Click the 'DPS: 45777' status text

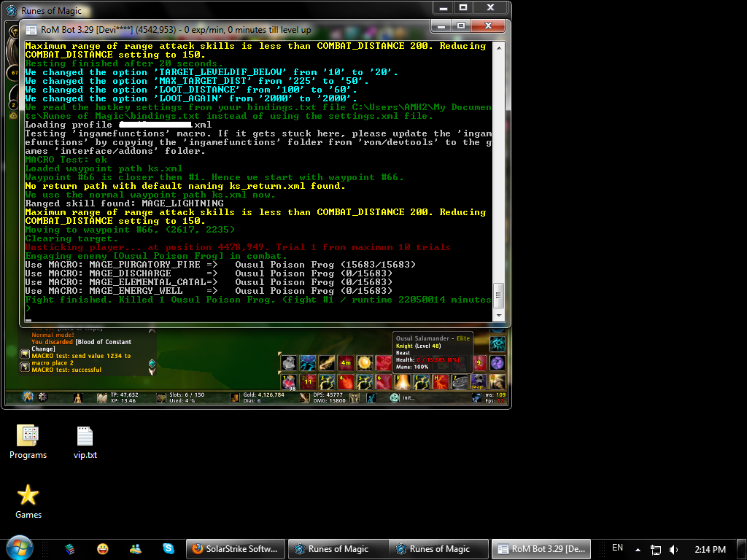[328, 394]
